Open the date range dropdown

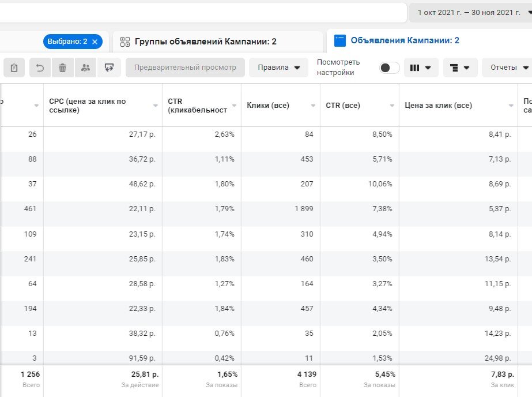(x=471, y=13)
